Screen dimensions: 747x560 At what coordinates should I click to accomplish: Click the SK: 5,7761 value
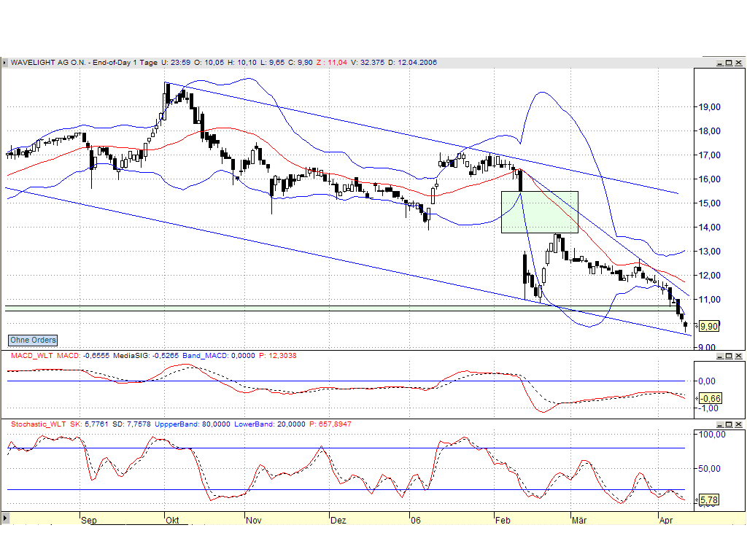tap(89, 424)
